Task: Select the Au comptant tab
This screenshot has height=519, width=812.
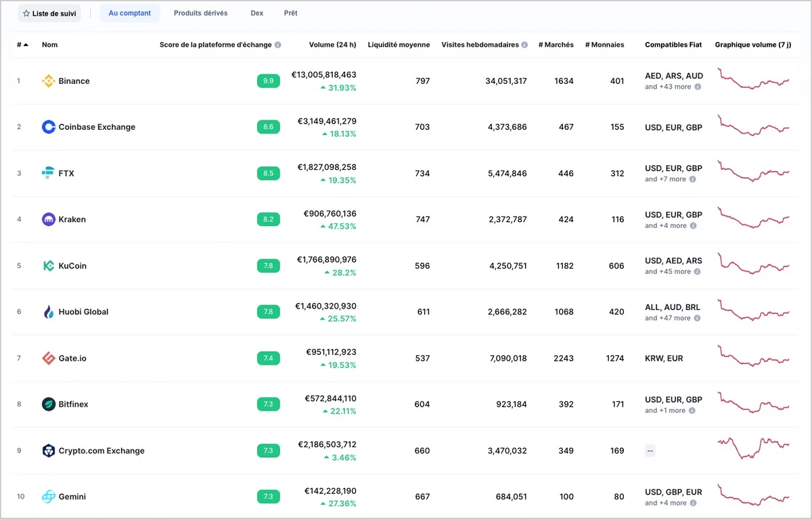Action: pos(130,14)
